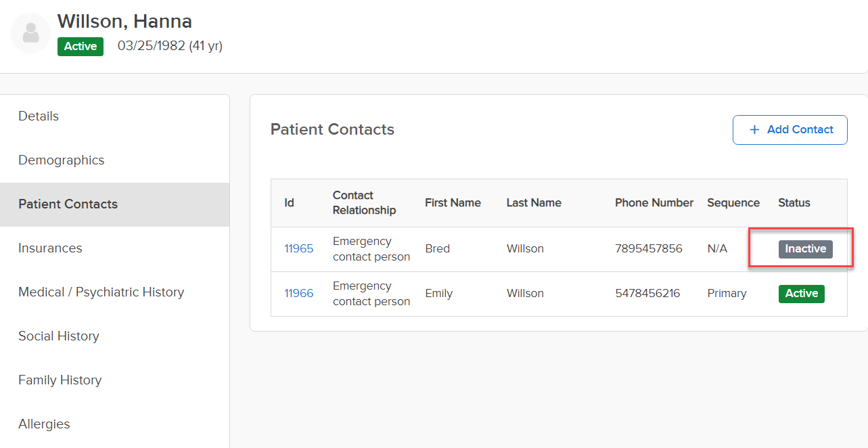Click the Sequence column header
Viewport: 868px width, 448px height.
tap(733, 203)
